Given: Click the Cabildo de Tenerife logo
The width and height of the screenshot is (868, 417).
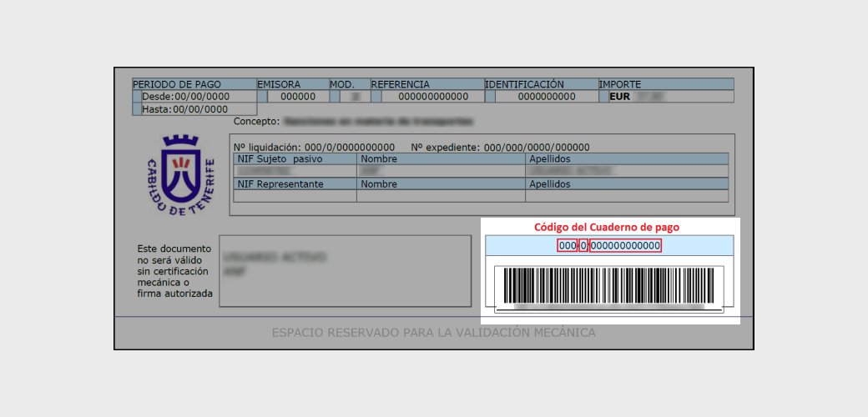Looking at the screenshot, I should pos(180,175).
